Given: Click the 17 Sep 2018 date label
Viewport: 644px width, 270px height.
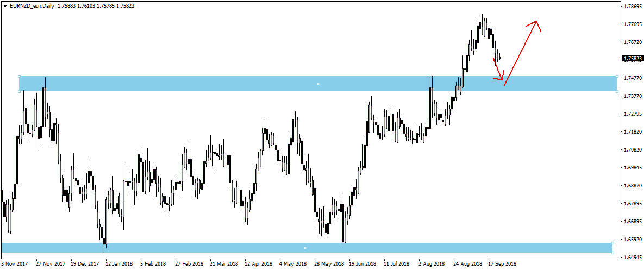Looking at the screenshot, I should pyautogui.click(x=502, y=264).
